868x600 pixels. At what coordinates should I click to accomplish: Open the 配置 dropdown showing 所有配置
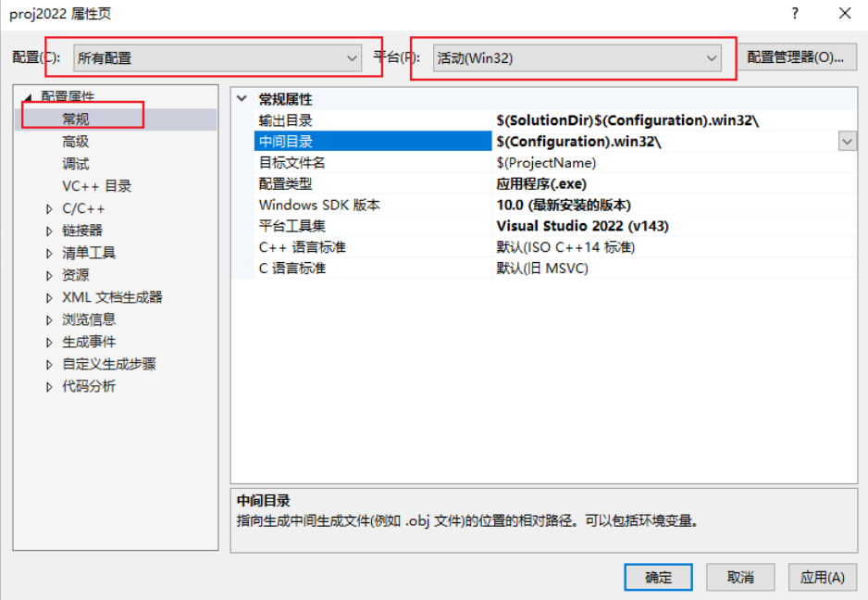click(x=217, y=57)
